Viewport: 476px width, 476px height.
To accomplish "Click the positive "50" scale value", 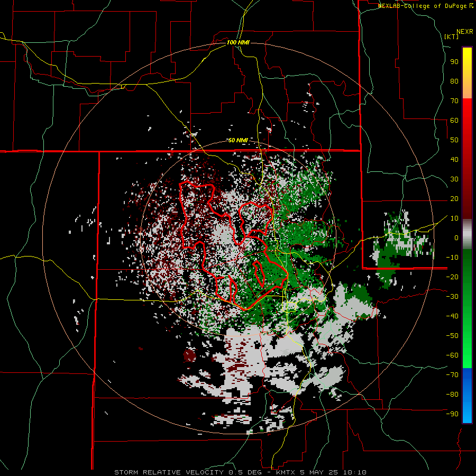I will pos(454,140).
